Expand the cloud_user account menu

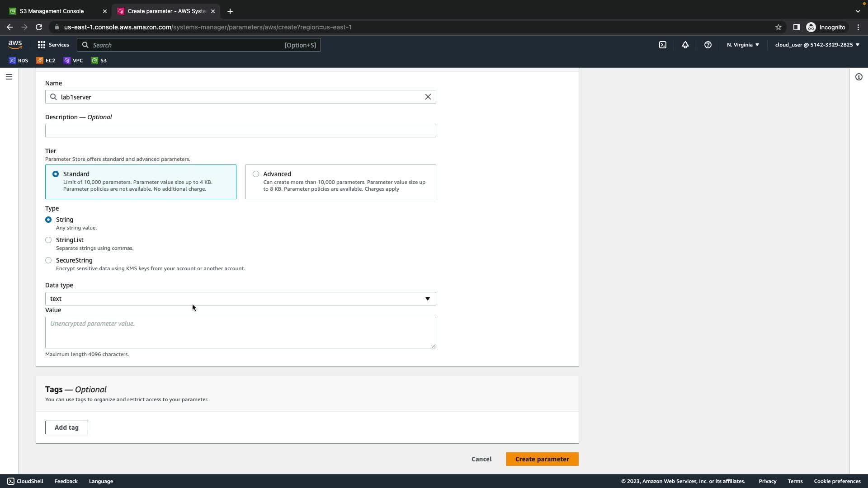816,45
